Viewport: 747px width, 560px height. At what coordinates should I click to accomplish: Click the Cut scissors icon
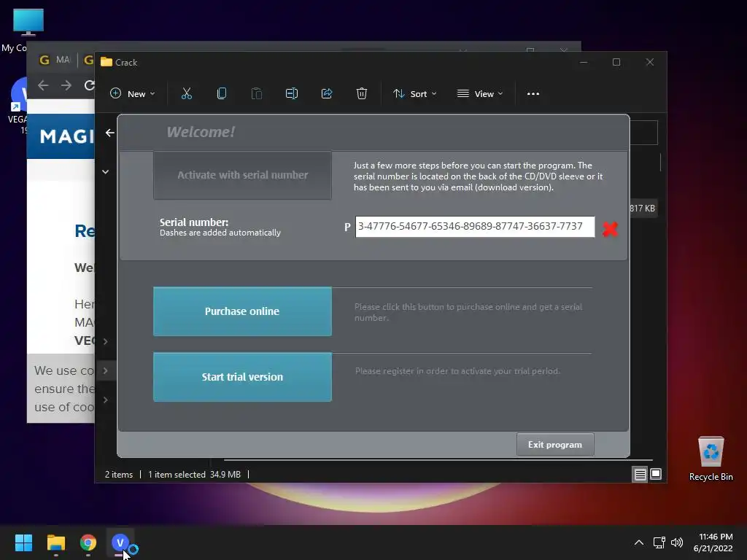(x=187, y=94)
